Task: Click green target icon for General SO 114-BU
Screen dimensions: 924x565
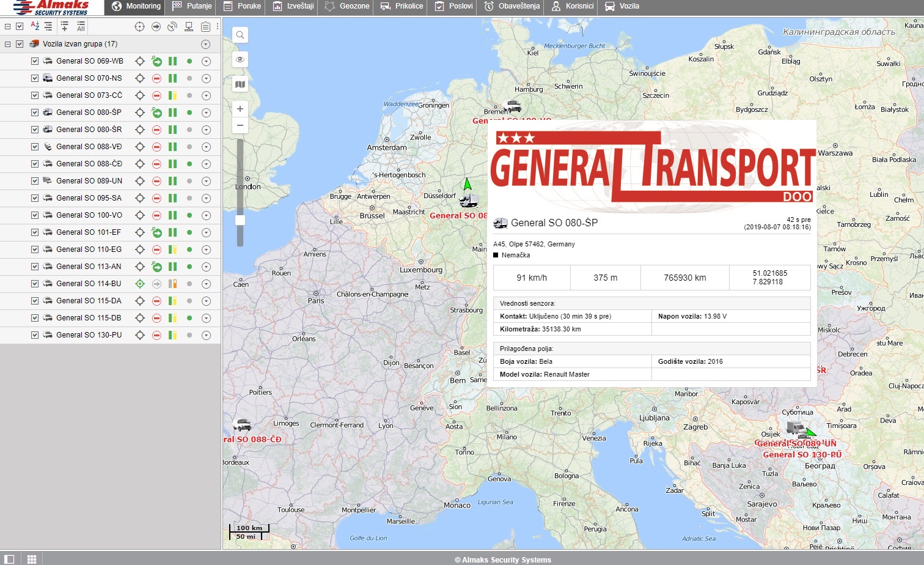Action: tap(140, 284)
